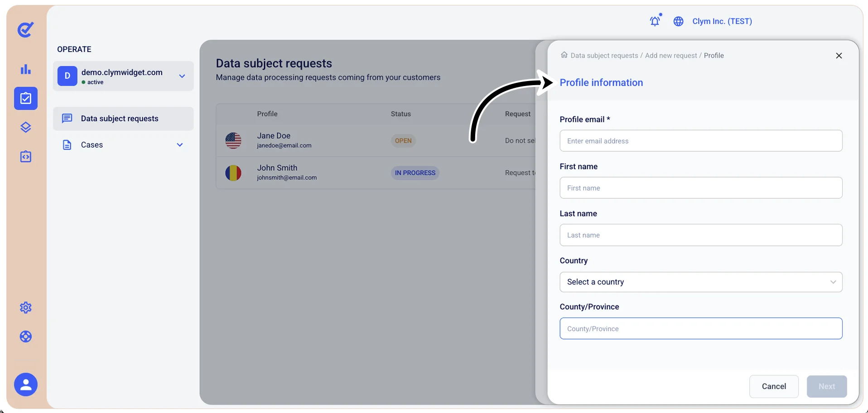The image size is (868, 413).
Task: Click the Clym logo icon
Action: click(x=25, y=30)
